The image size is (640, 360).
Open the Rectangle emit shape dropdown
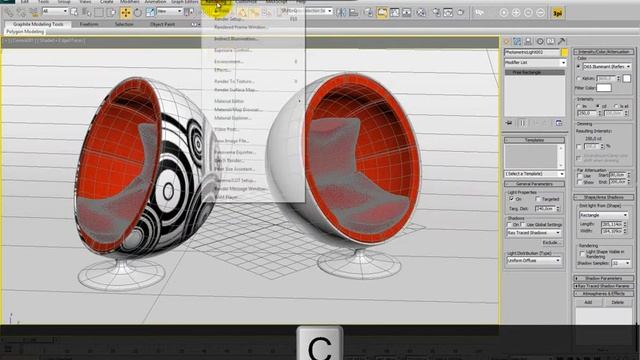(603, 215)
